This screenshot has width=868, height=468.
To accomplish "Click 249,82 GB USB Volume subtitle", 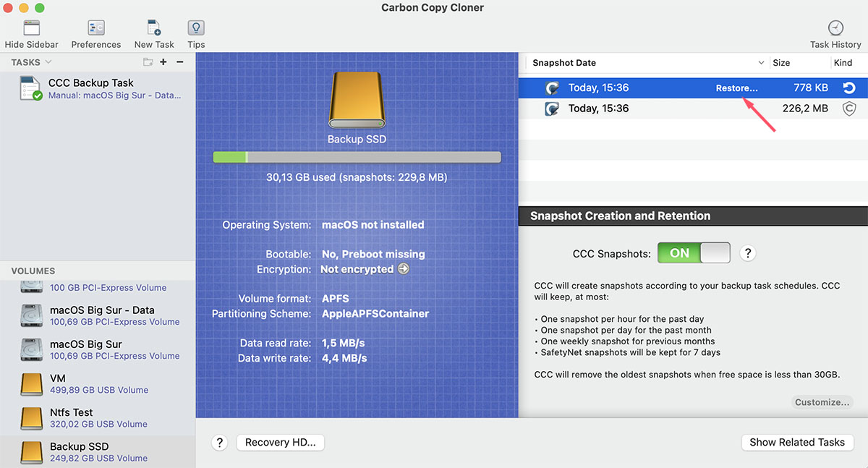I will (98, 458).
